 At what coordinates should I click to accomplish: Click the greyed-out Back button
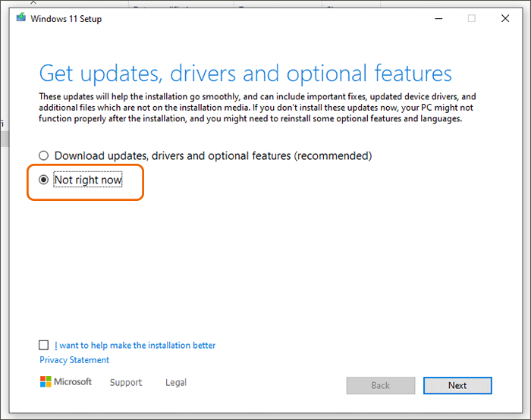(x=381, y=385)
